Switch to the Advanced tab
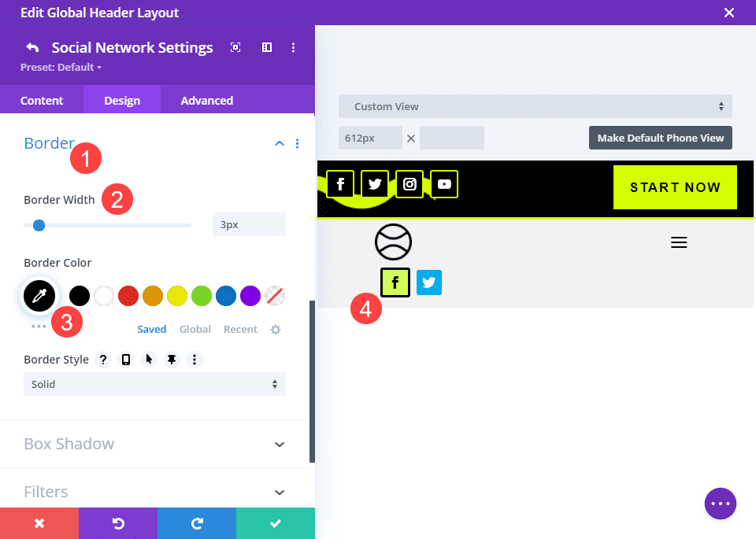The image size is (756, 539). tap(206, 100)
